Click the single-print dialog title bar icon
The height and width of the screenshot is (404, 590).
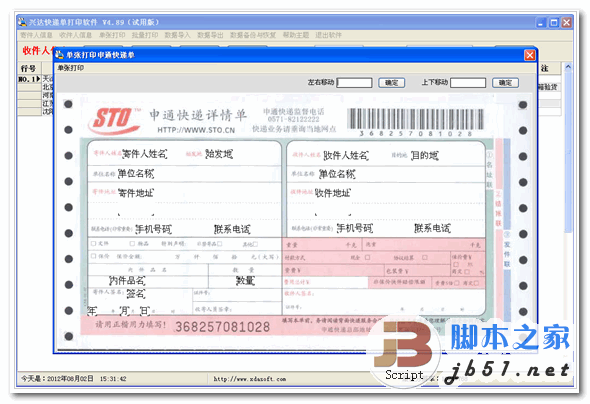(59, 55)
